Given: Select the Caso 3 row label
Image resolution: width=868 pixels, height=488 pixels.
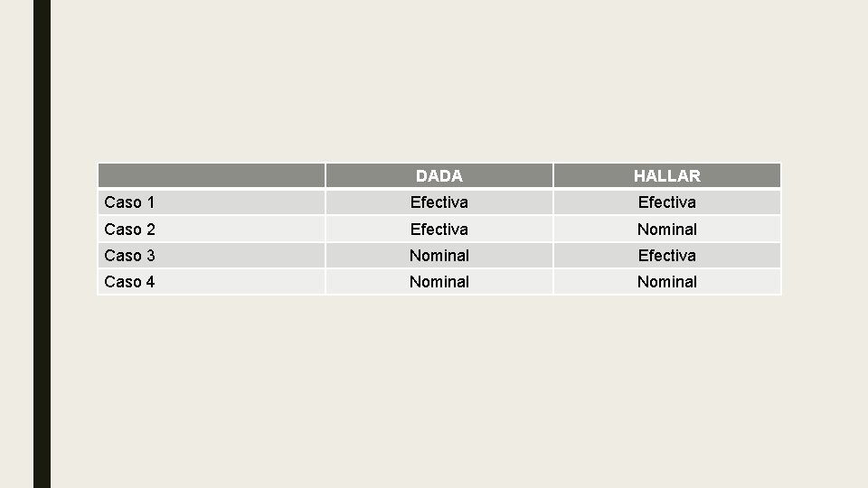Looking at the screenshot, I should point(212,256).
